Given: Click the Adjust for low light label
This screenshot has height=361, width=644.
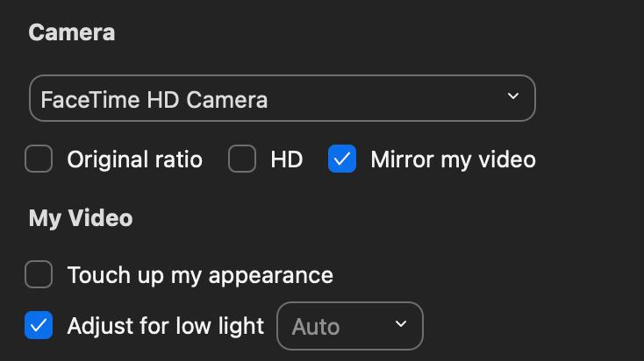Looking at the screenshot, I should click(x=166, y=326).
